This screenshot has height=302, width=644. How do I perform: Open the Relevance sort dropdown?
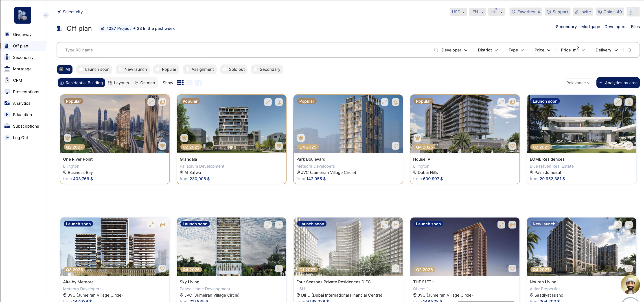578,83
